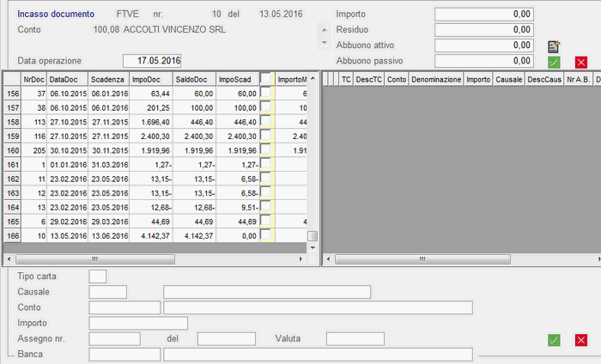Click the Residuo amount field
The height and width of the screenshot is (364, 601).
click(x=484, y=29)
